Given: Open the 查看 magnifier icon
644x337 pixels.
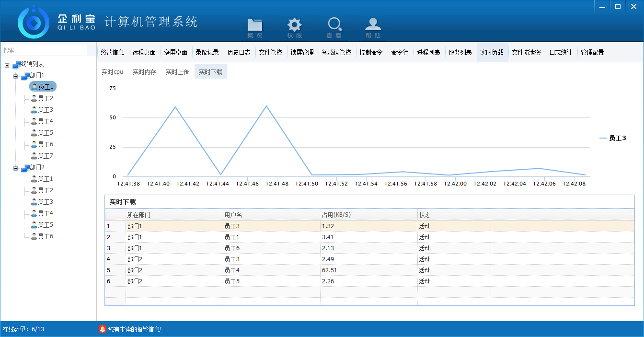Looking at the screenshot, I should point(334,26).
